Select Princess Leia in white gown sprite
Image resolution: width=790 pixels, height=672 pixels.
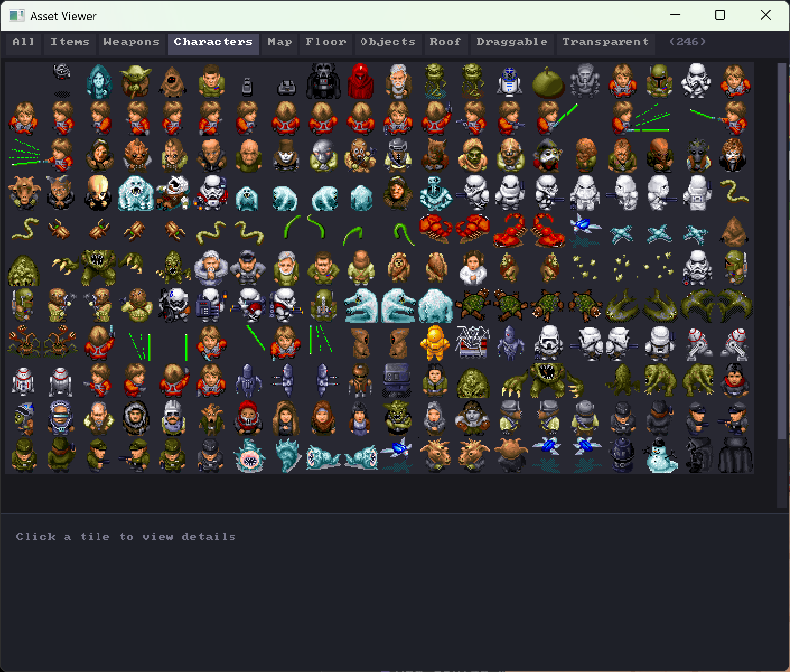pyautogui.click(x=472, y=269)
